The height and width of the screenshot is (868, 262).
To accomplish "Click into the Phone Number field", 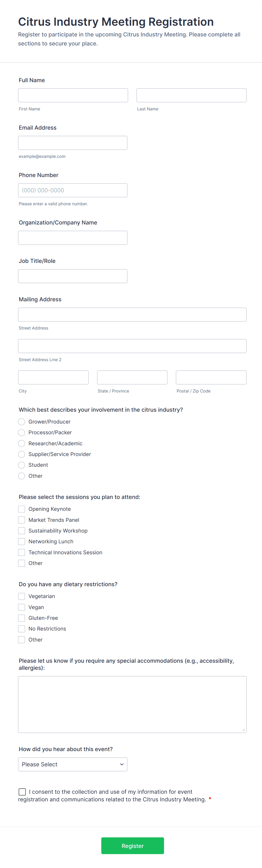I will [73, 190].
